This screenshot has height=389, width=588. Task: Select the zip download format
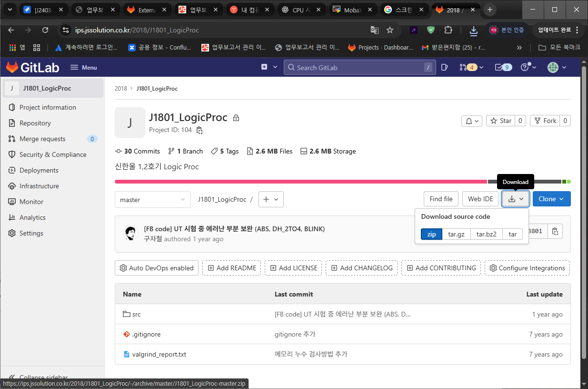431,234
